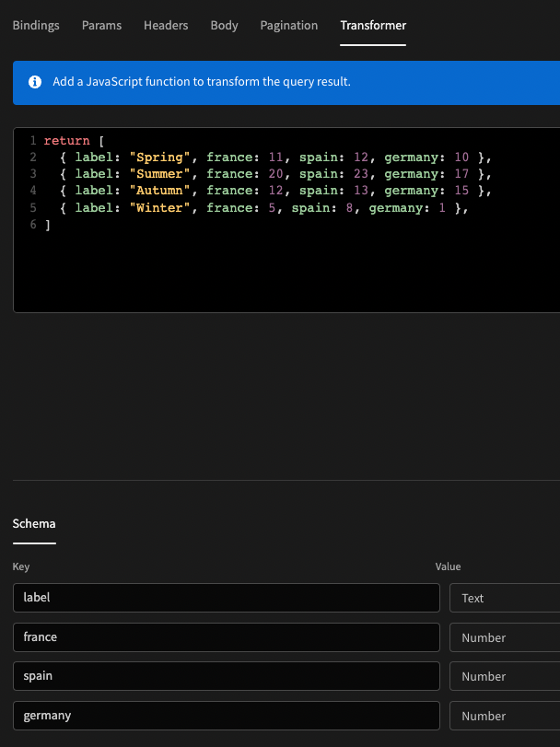The height and width of the screenshot is (747, 560).
Task: Select the Headers tab
Action: [166, 25]
